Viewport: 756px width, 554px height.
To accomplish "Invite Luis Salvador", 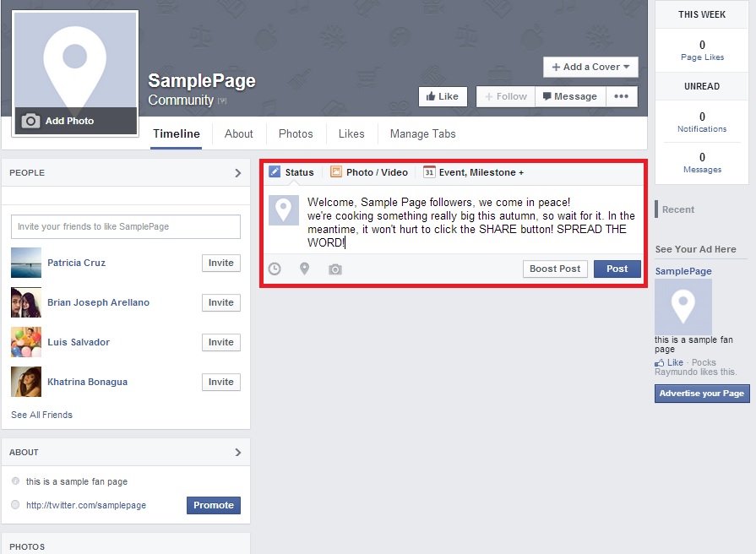I will click(x=220, y=342).
